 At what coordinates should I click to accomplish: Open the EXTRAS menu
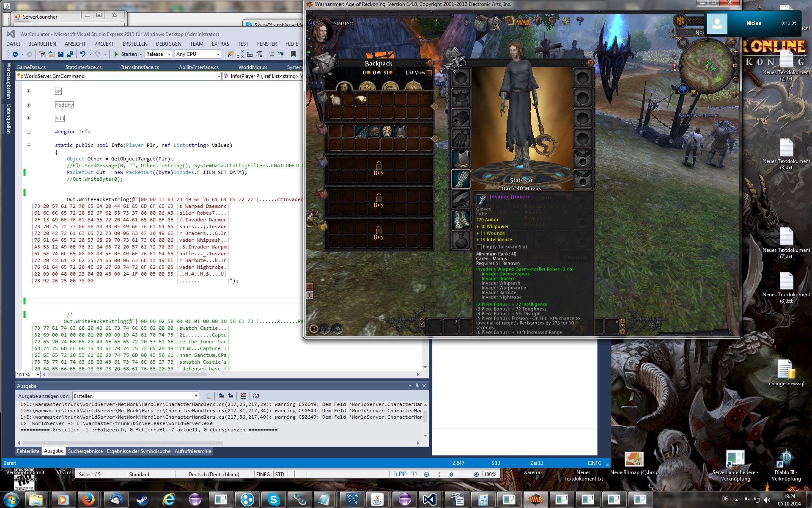[x=220, y=44]
